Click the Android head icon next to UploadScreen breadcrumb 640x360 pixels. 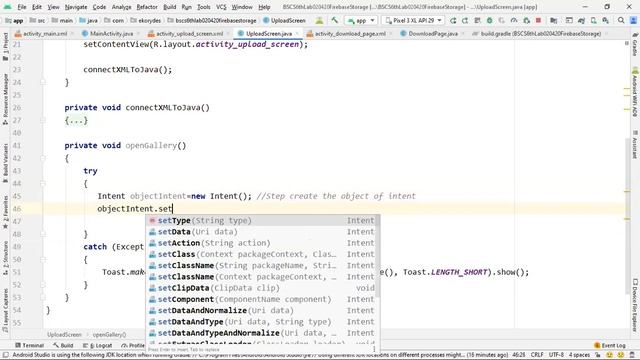tap(319, 20)
